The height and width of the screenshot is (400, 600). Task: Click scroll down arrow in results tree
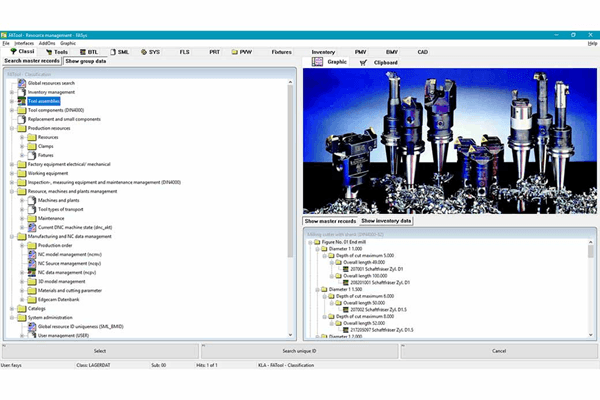(x=591, y=335)
